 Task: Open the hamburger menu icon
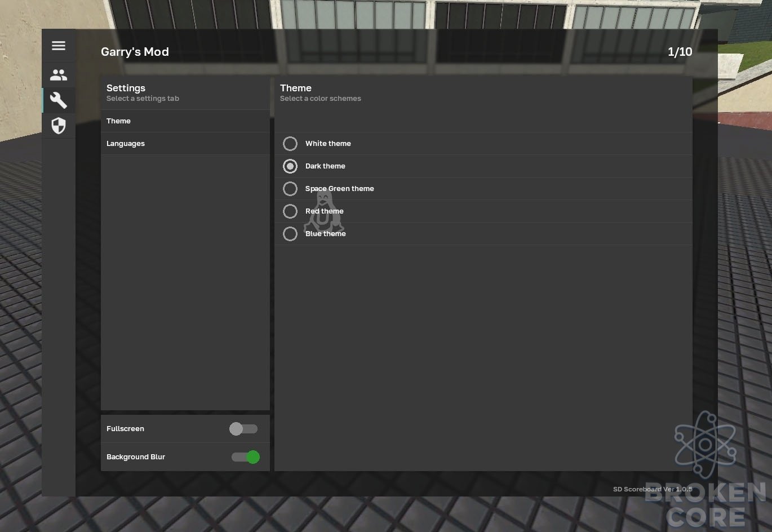[x=59, y=46]
